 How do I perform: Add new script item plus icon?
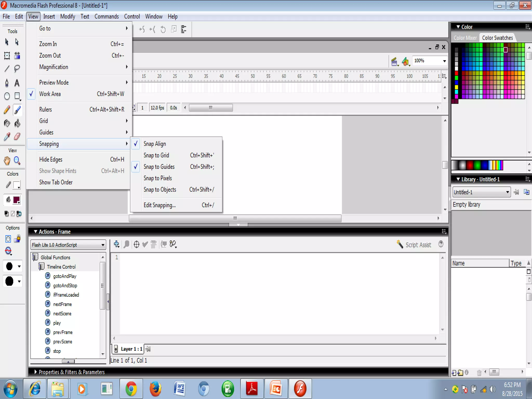pyautogui.click(x=117, y=244)
